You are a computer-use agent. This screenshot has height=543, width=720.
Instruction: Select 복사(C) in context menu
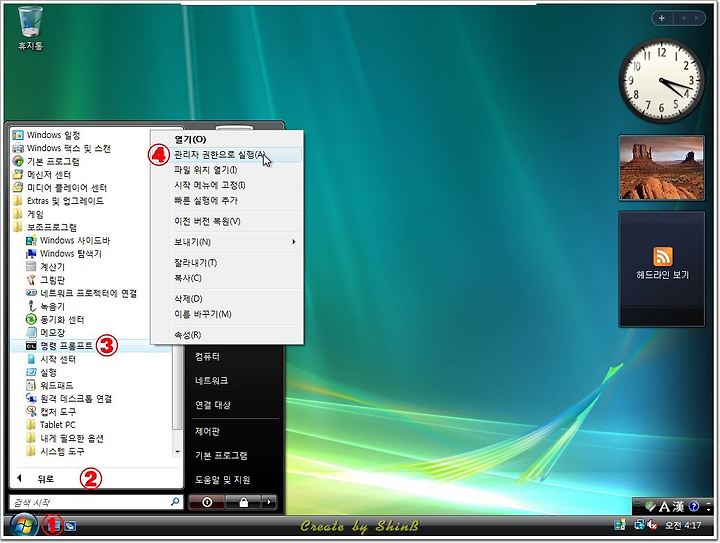(x=227, y=278)
